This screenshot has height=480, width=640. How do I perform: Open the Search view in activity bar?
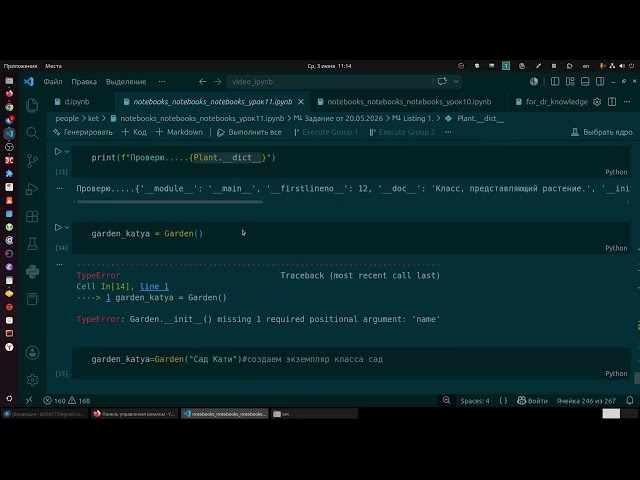32,133
